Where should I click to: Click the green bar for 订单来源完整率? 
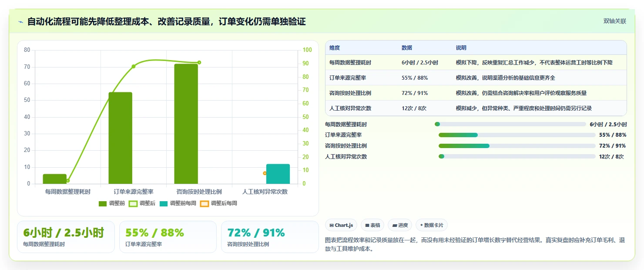tap(120, 138)
